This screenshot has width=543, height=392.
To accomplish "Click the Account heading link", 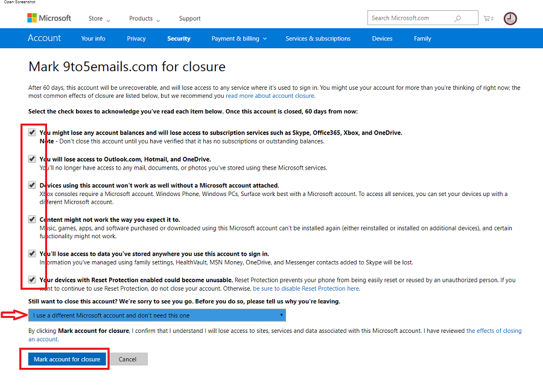I will pyautogui.click(x=44, y=38).
